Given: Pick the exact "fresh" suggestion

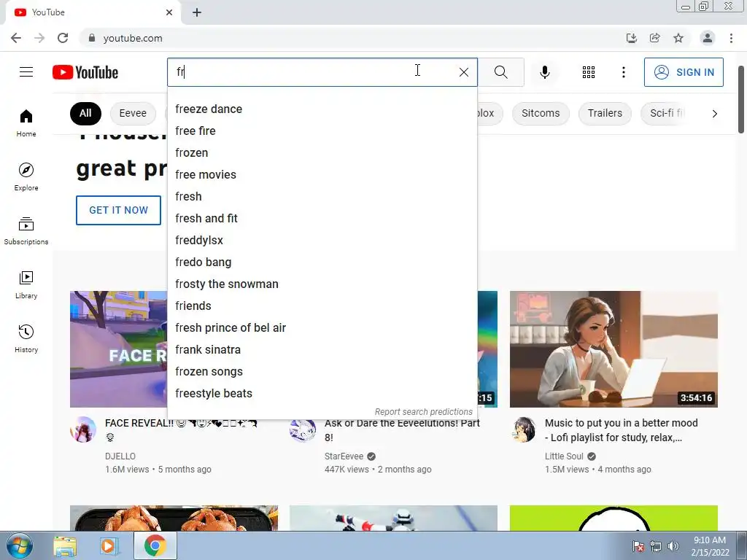Looking at the screenshot, I should point(322,197).
